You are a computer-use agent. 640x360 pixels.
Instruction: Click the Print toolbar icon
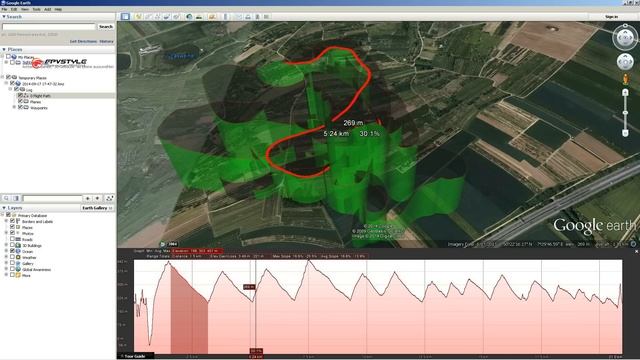click(248, 17)
